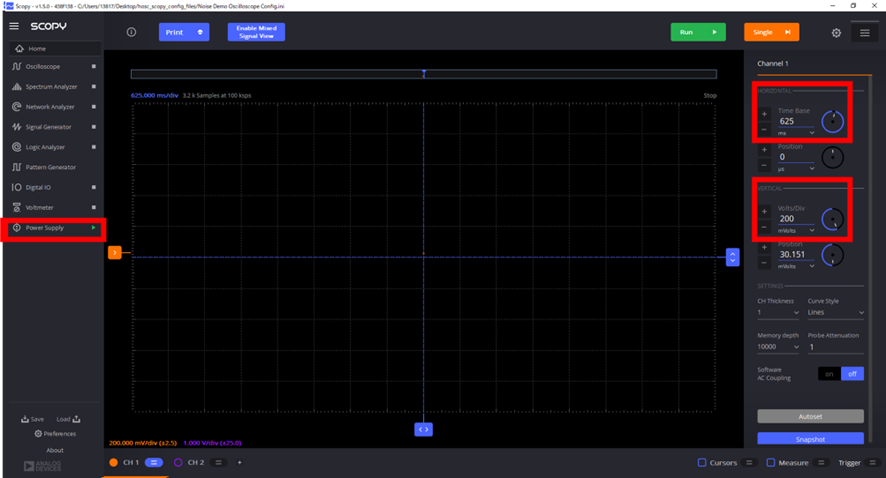
Task: Open the Time Base unit dropdown (ms)
Action: click(x=796, y=133)
